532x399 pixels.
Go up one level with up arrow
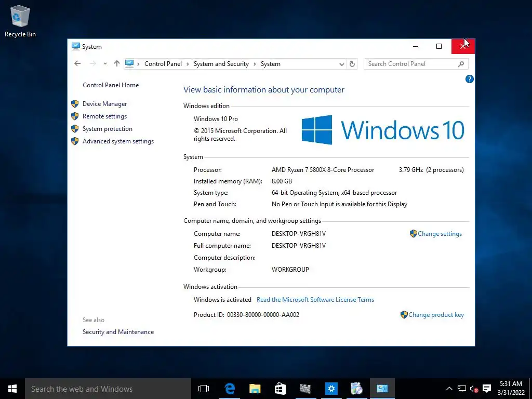[117, 63]
